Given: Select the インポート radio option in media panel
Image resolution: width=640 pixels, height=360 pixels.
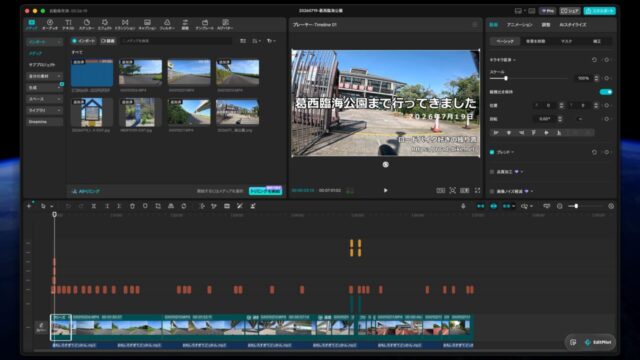Looking at the screenshot, I should 84,41.
